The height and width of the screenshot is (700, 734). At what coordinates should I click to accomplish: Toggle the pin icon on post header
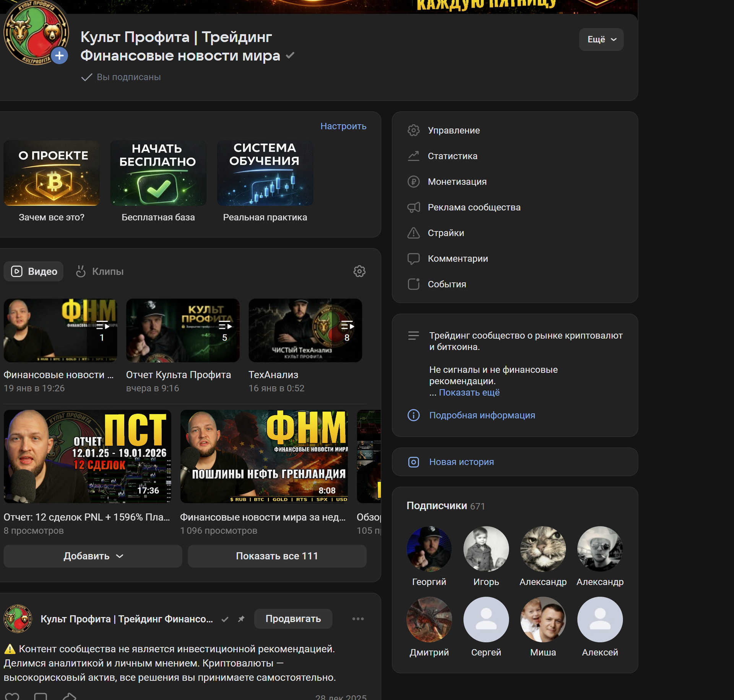[x=241, y=619]
